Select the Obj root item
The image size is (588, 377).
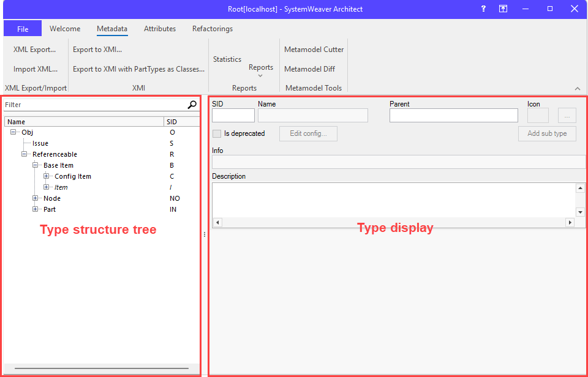click(28, 132)
